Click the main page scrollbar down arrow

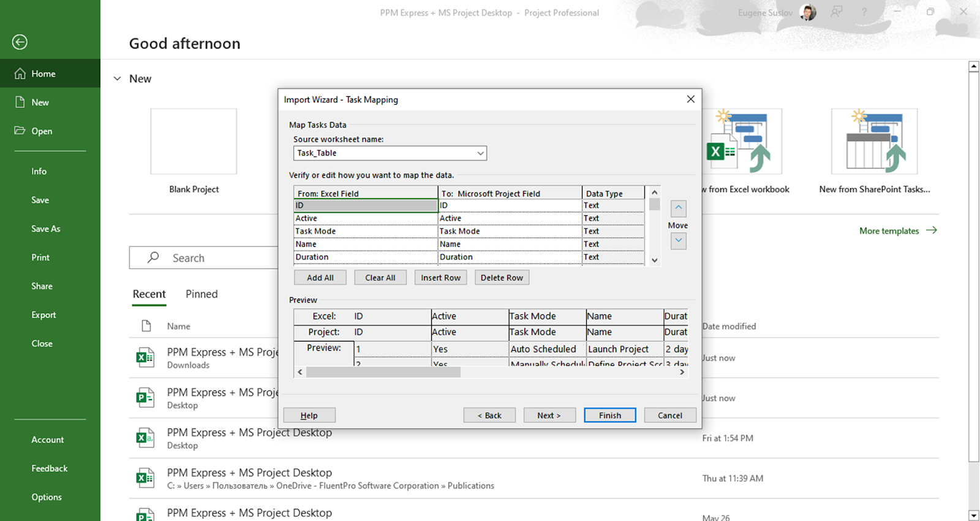[974, 515]
